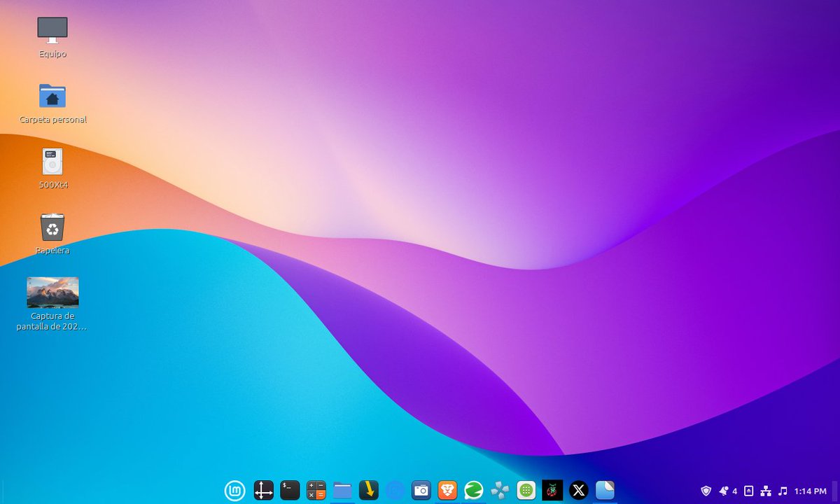Launch the Brave browser
Viewport: 840px width, 504px height.
pos(448,490)
